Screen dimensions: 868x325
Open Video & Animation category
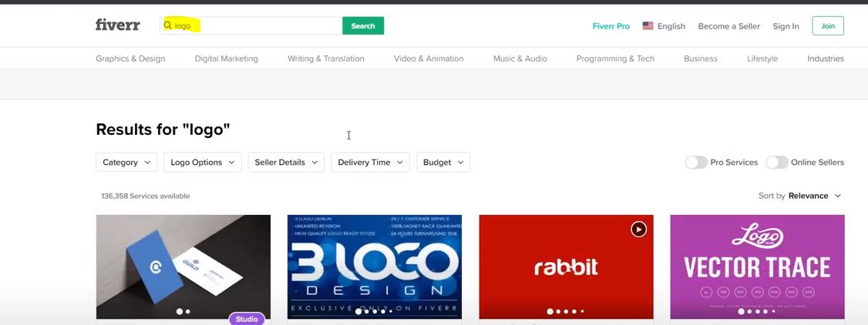tap(429, 59)
